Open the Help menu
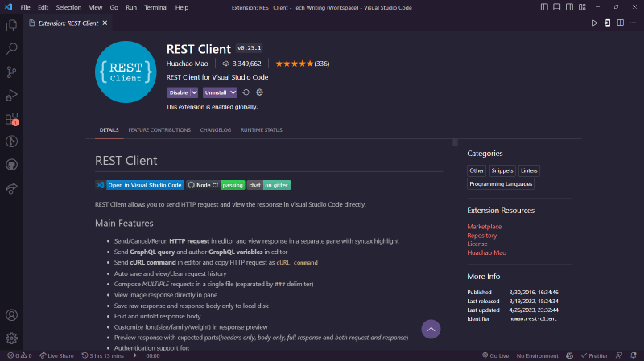This screenshot has height=361, width=644. point(182,7)
